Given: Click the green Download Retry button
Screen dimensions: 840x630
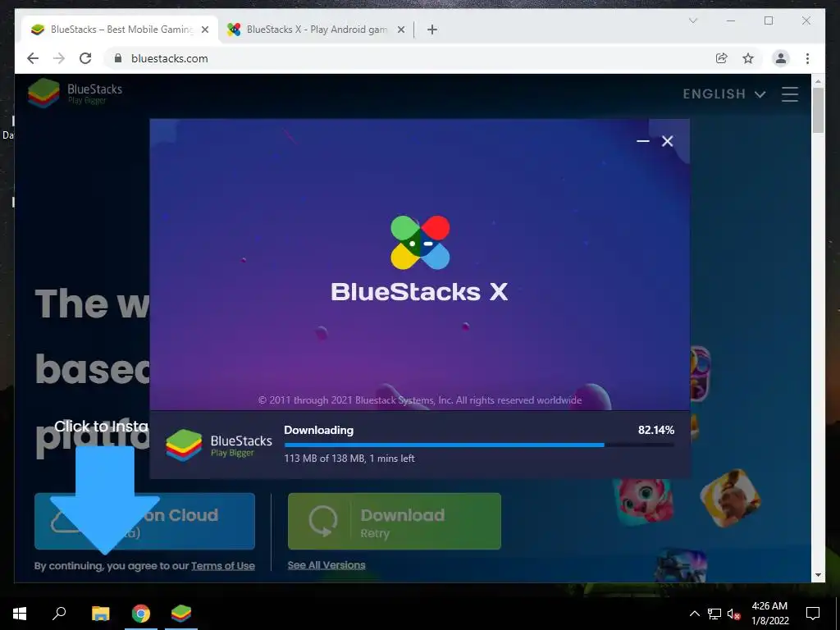Looking at the screenshot, I should coord(395,521).
